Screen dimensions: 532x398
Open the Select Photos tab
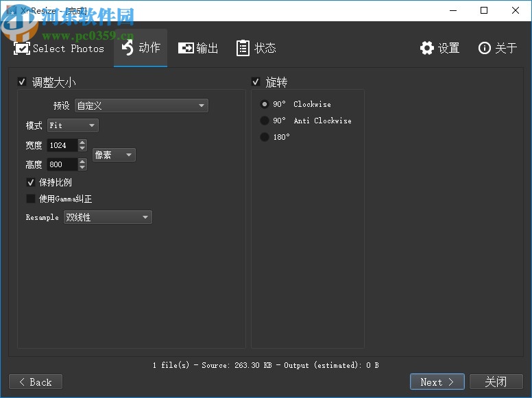click(x=59, y=48)
